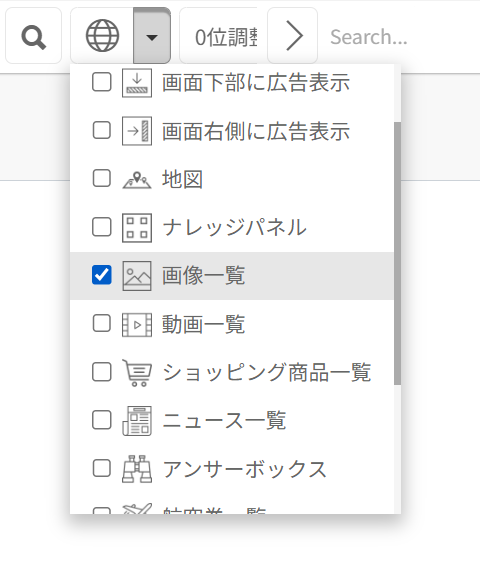Click the map pin 地図 icon
Screen dimensions: 480x562
coord(137,180)
